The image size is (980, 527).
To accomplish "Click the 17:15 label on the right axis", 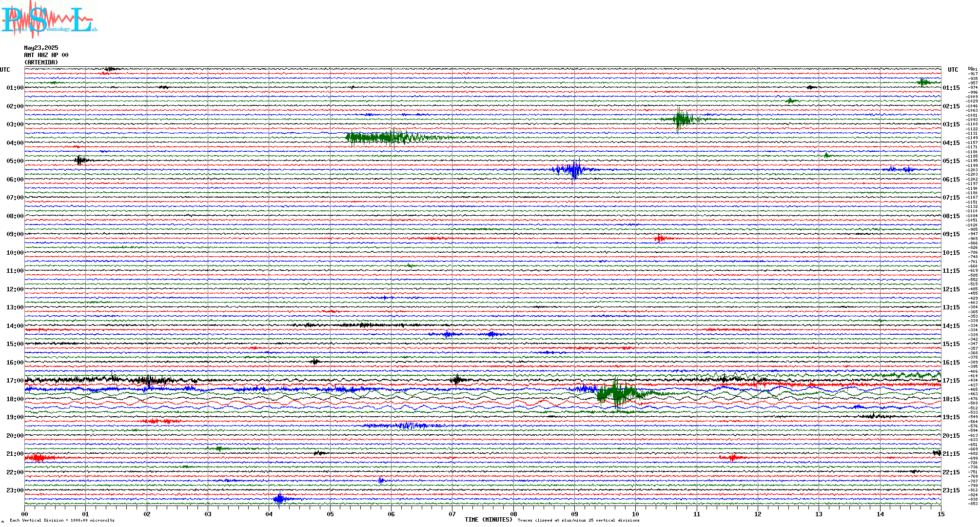I will tap(951, 381).
